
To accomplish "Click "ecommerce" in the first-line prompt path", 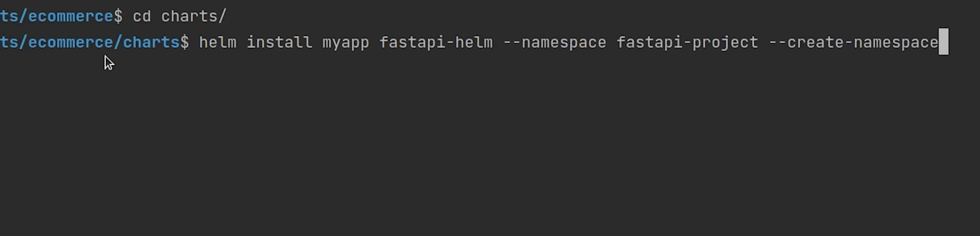I will point(71,17).
